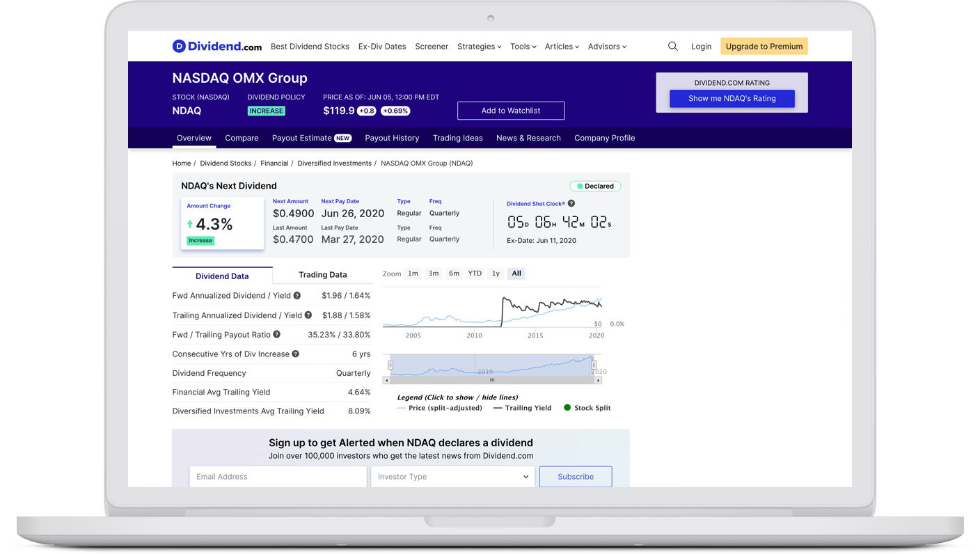
Task: Click right handle of chart range navigator
Action: [x=594, y=365]
